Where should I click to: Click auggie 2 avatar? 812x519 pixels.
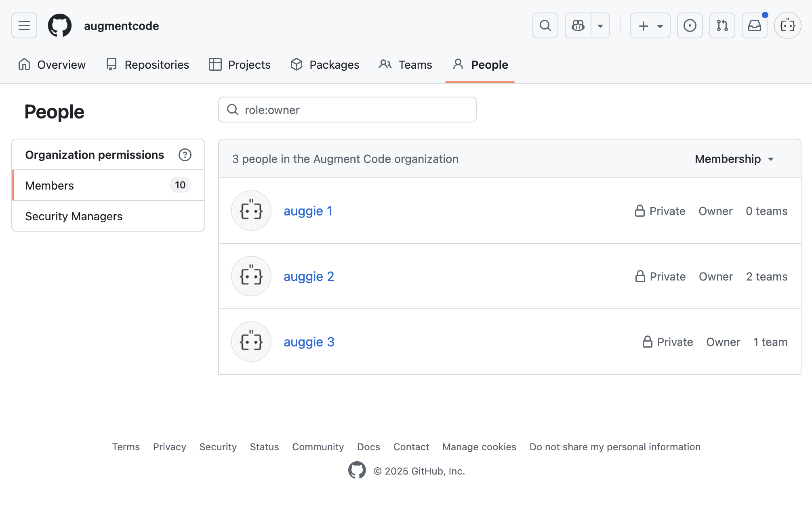click(x=251, y=276)
